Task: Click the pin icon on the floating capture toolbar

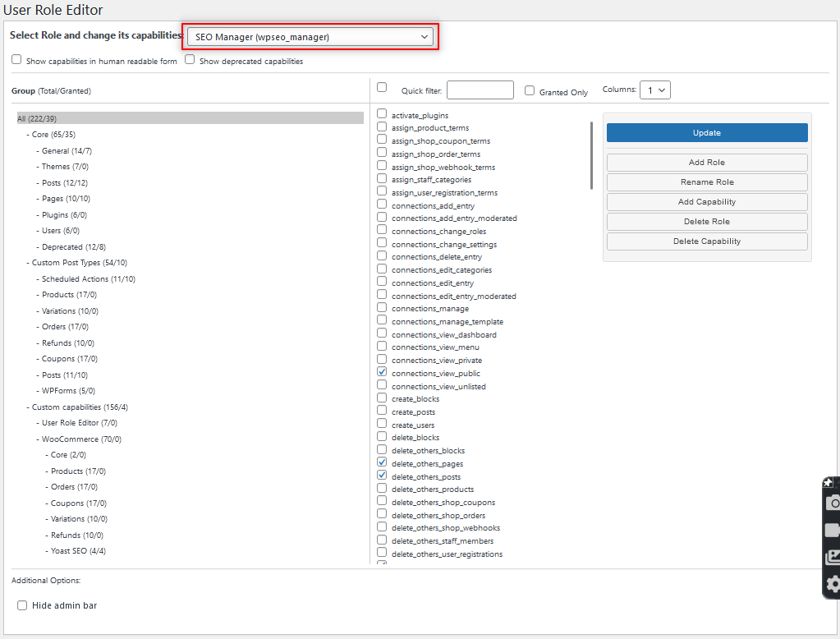Action: (829, 482)
